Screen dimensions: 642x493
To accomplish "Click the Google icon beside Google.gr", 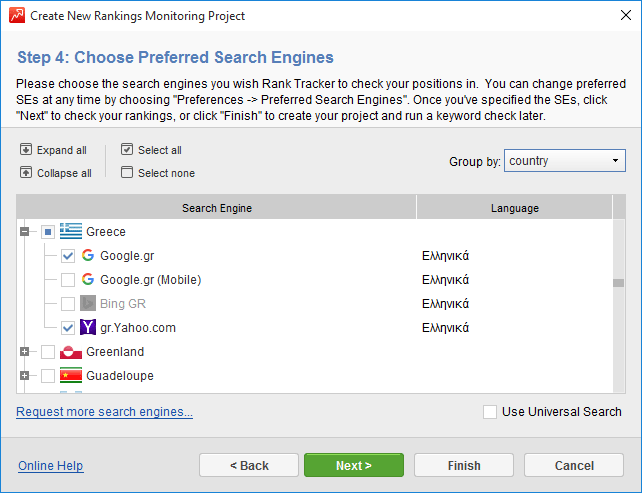I will (x=88, y=256).
